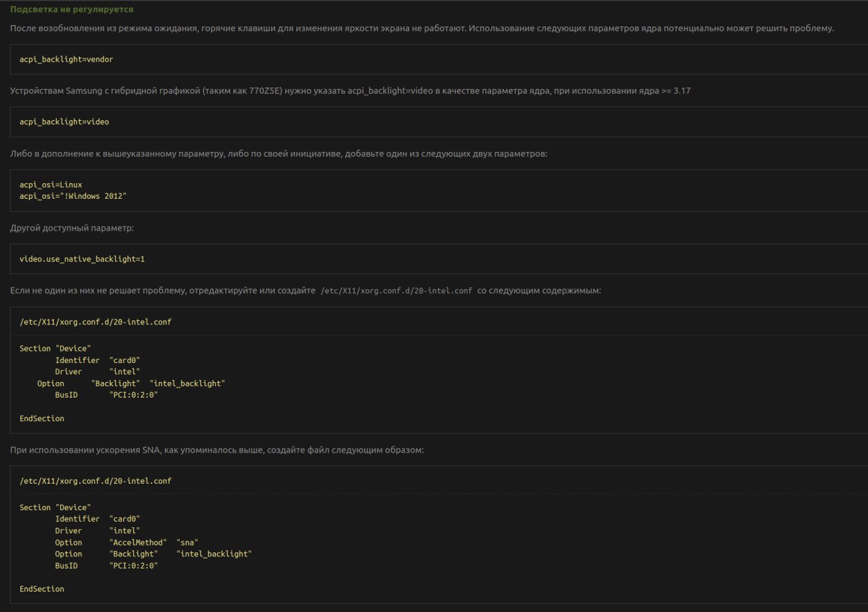The height and width of the screenshot is (612, 868).
Task: Click the inline 20-intel.conf path in paragraph text
Action: tap(396, 290)
